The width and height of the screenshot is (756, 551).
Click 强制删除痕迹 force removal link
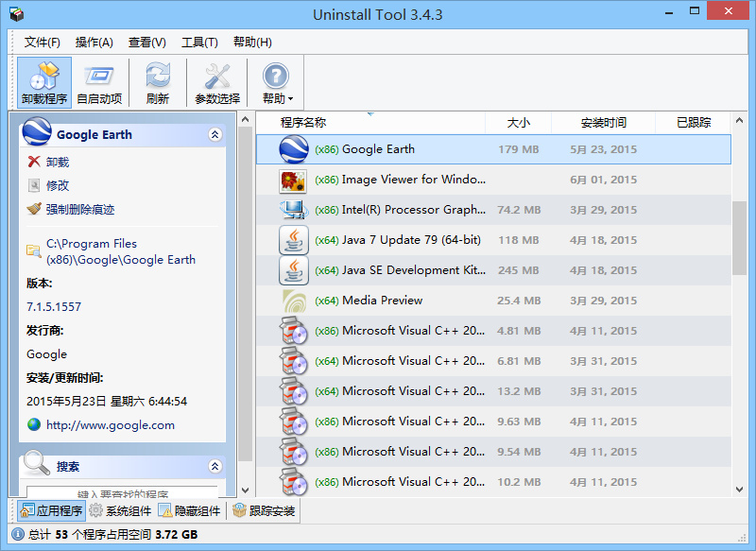80,209
